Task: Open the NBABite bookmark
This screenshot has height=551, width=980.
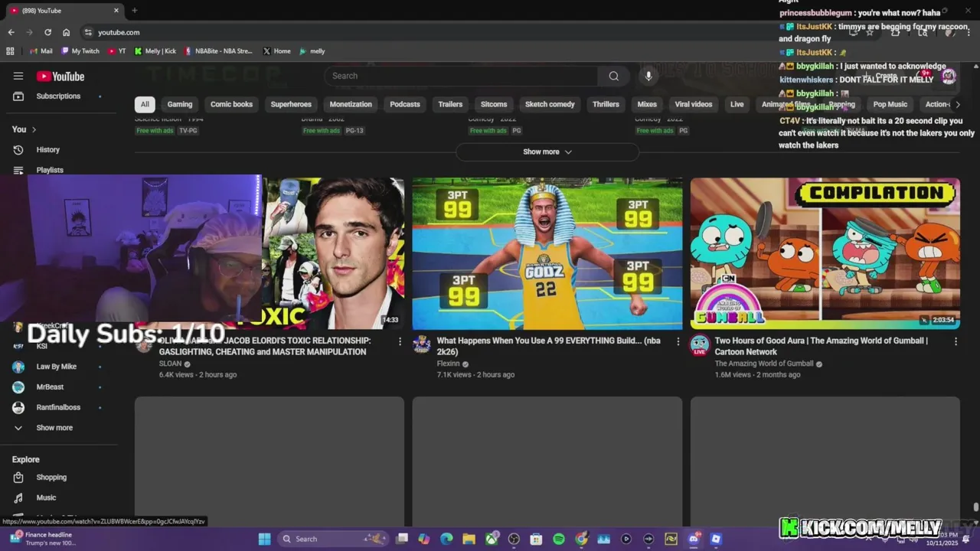Action: 218,51
